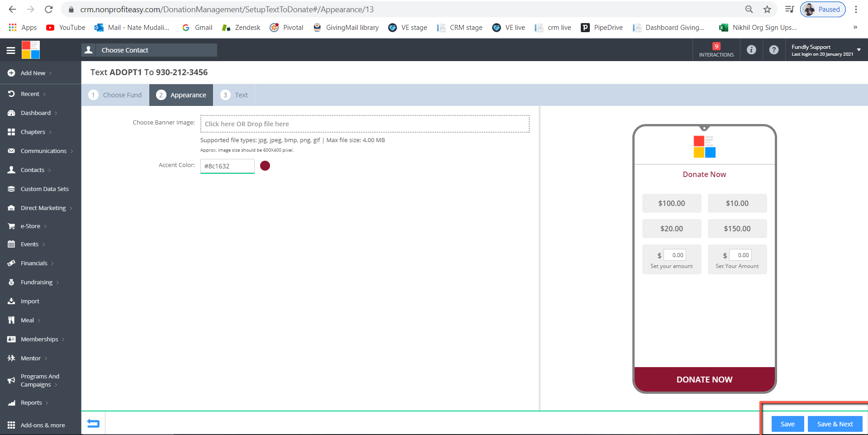Click the Add-ons & more grid icon
Screen dimensions: 868x435
[x=11, y=425]
